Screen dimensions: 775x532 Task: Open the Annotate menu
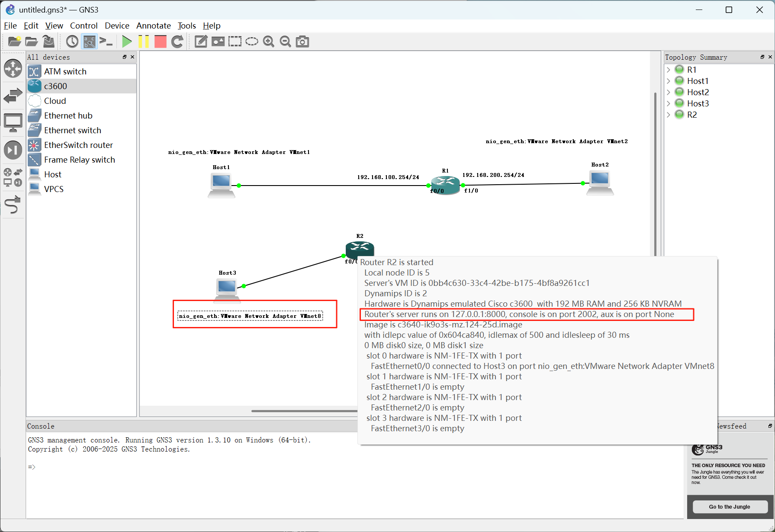click(154, 26)
